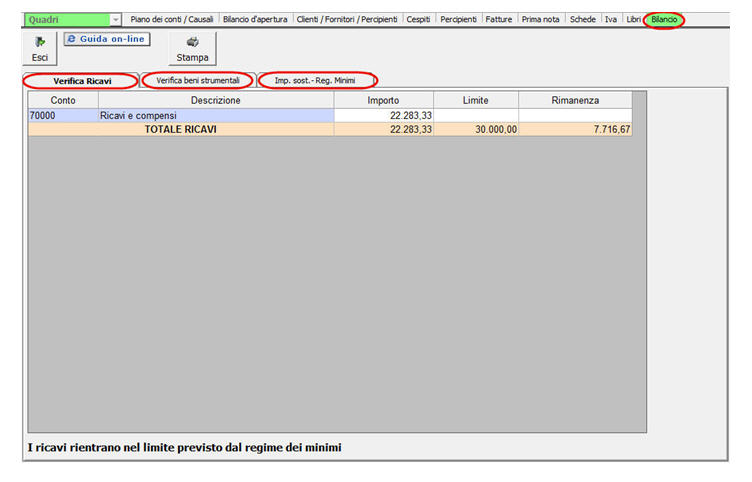Click the 7.716,67 remainder value
Screen dimensions: 752x482
575,129
